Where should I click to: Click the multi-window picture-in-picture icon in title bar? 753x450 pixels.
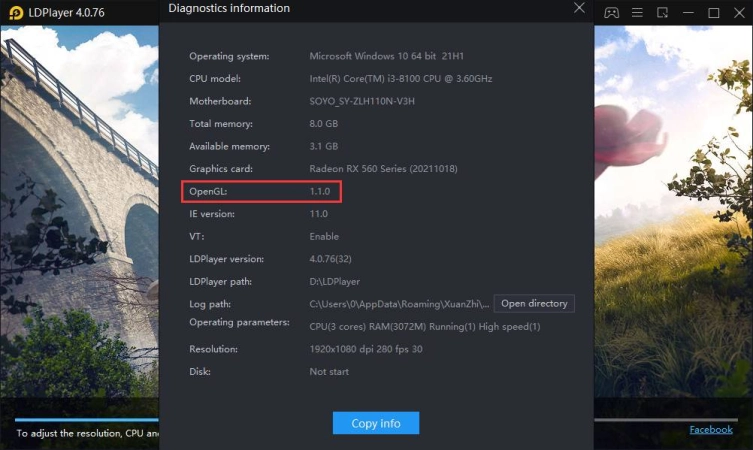pos(663,12)
